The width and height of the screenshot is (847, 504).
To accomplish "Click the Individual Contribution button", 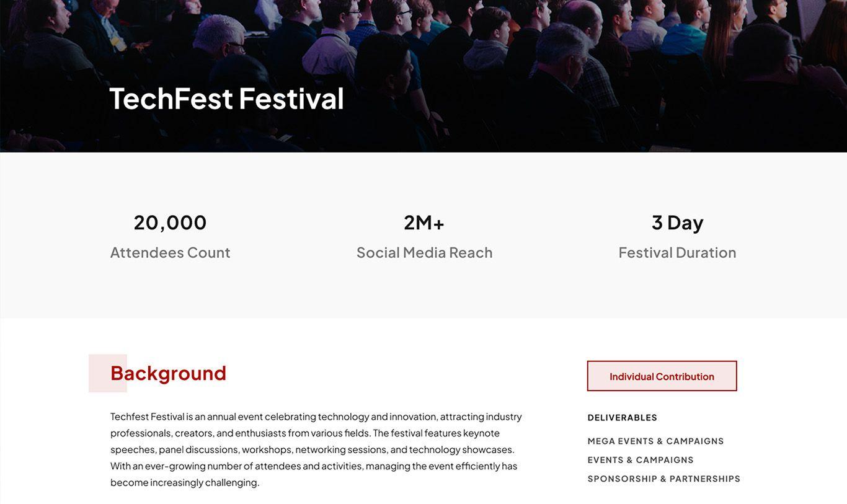I will (x=662, y=376).
